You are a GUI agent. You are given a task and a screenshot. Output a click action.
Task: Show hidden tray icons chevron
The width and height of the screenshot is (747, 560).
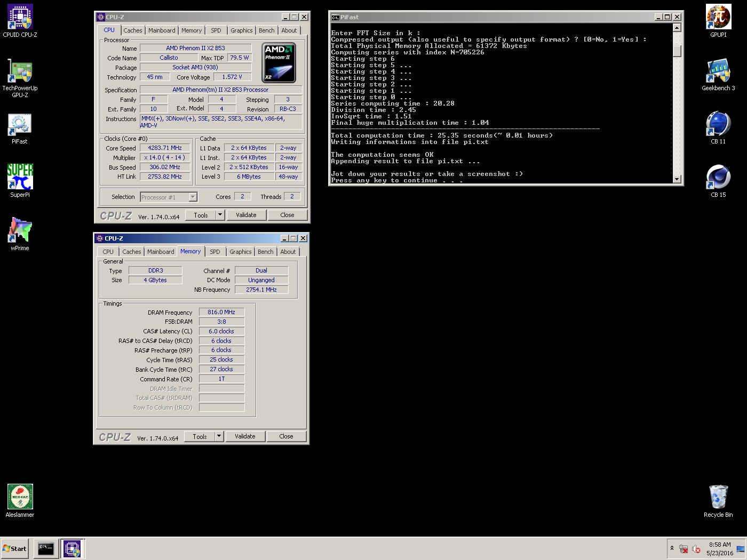coord(672,548)
